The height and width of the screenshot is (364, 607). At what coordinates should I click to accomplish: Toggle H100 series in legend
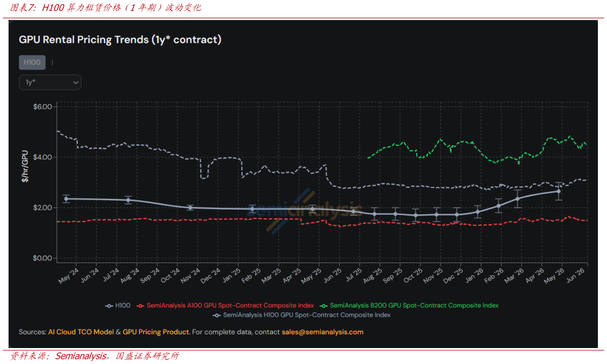117,305
